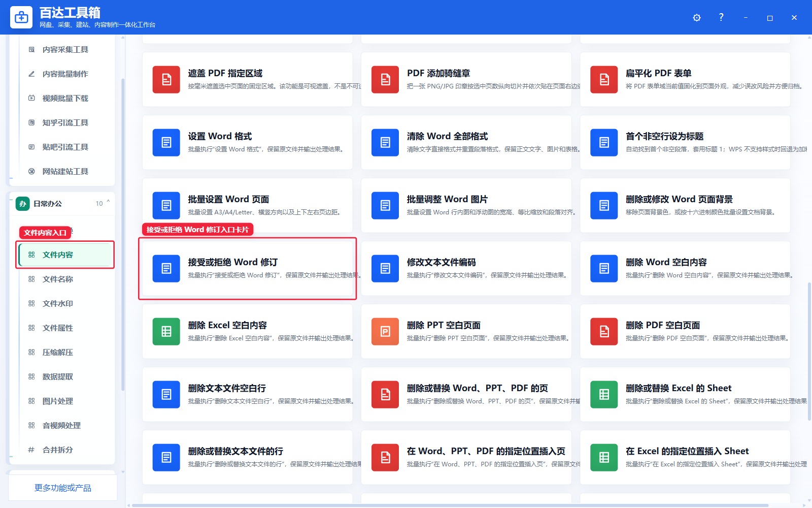Viewport: 812px width, 508px height.
Task: Open the 删除 PDF 空白页面 card title
Action: 663,325
